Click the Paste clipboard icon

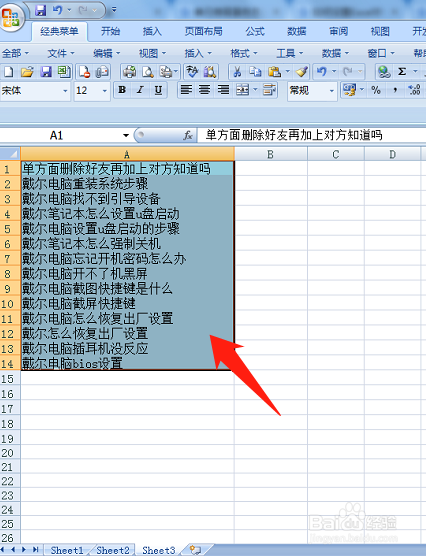pos(274,72)
